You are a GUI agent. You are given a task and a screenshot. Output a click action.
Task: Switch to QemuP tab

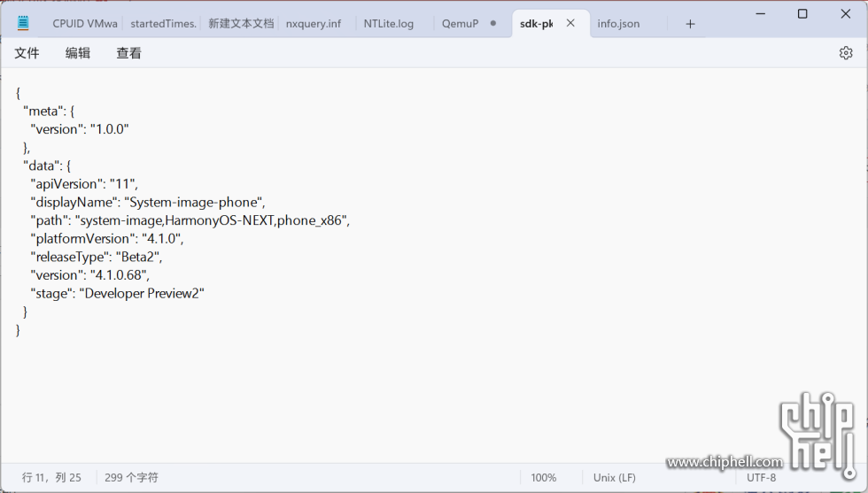point(460,24)
